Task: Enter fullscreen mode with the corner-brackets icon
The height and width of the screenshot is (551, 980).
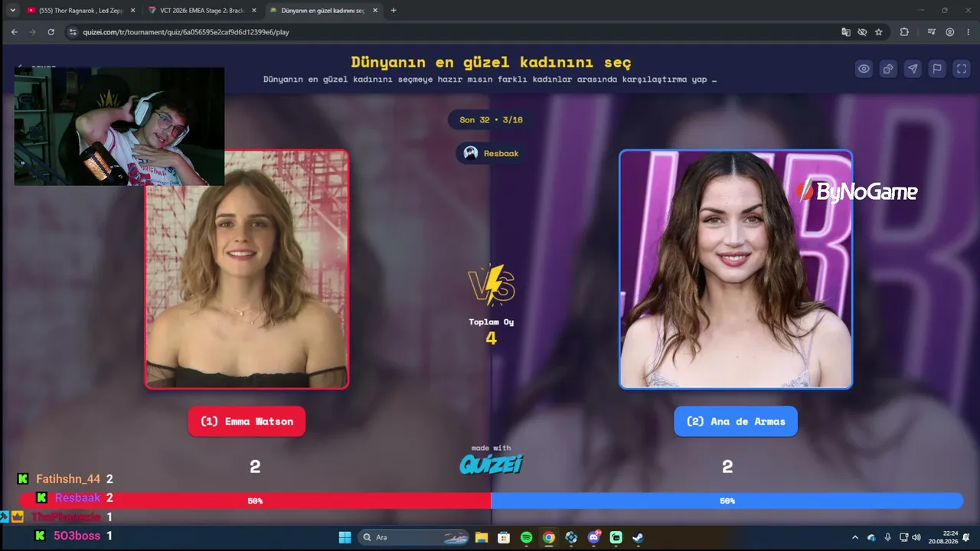Action: pyautogui.click(x=962, y=69)
